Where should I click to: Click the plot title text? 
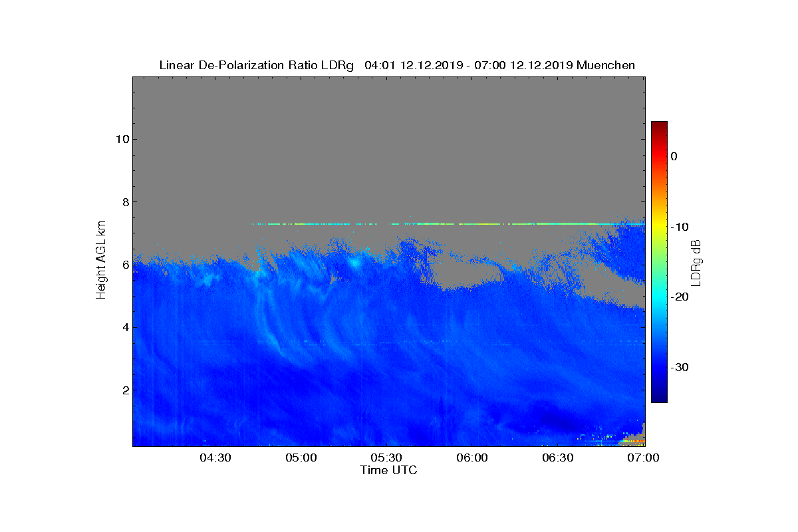(397, 65)
